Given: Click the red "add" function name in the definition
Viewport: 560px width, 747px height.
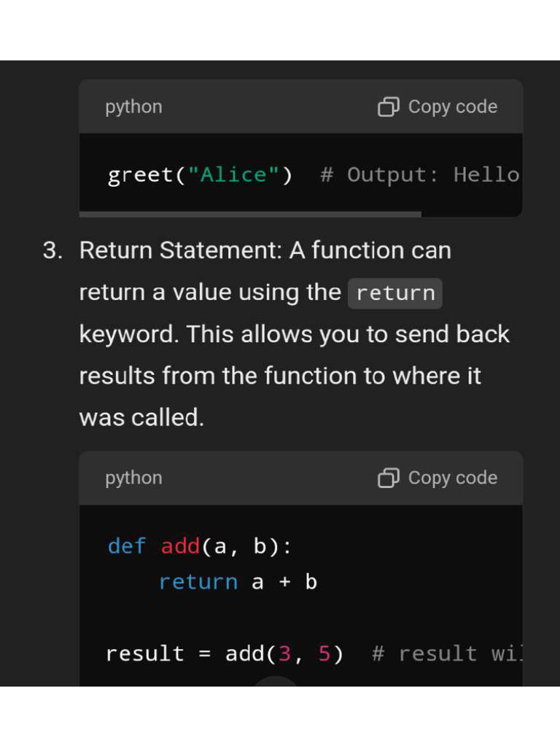Looking at the screenshot, I should click(180, 546).
